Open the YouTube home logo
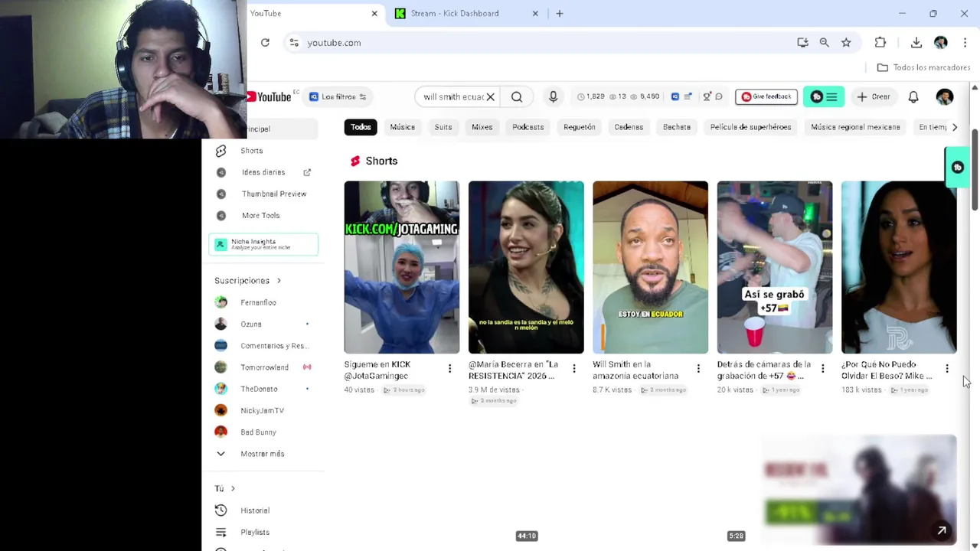 269,96
